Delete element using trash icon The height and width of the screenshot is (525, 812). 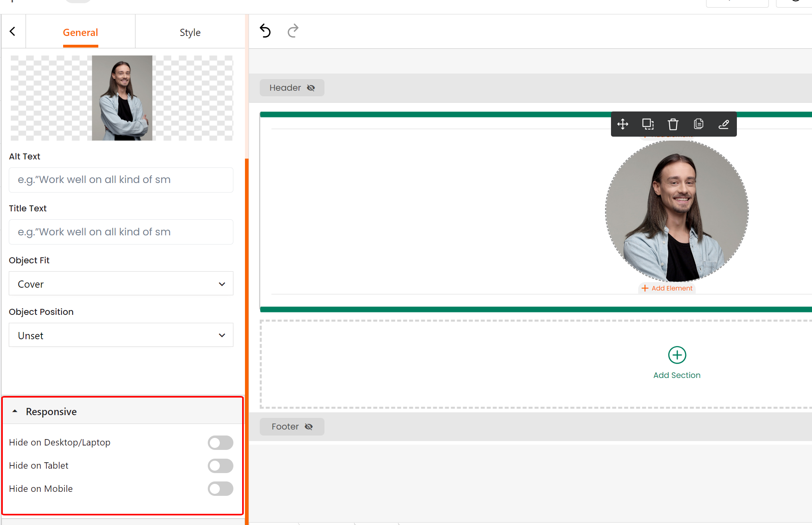click(x=673, y=124)
